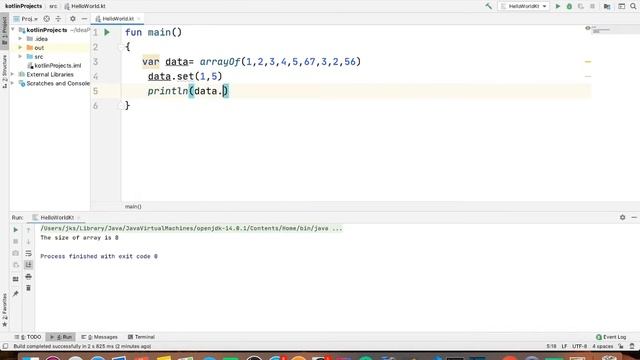Click the LF line separator status item

pos(564,347)
